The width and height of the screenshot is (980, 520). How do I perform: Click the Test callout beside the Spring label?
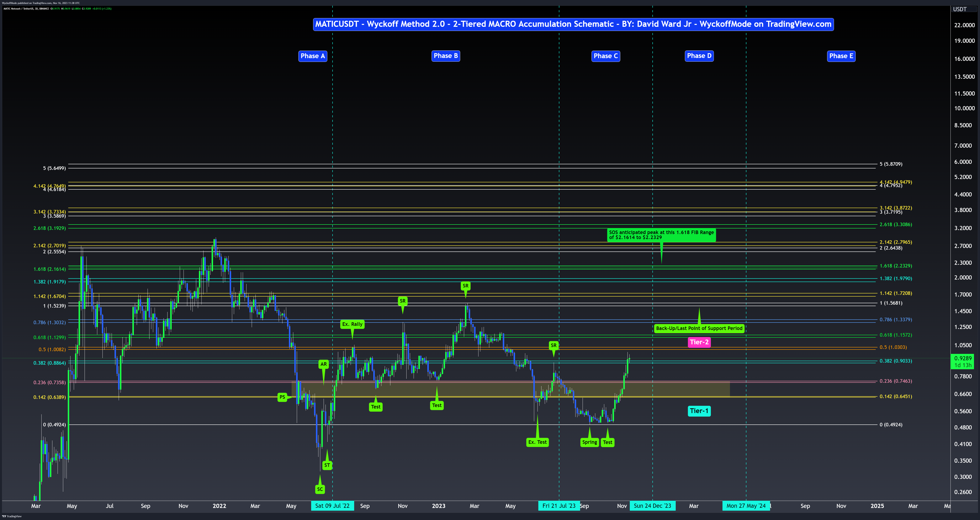coord(608,443)
